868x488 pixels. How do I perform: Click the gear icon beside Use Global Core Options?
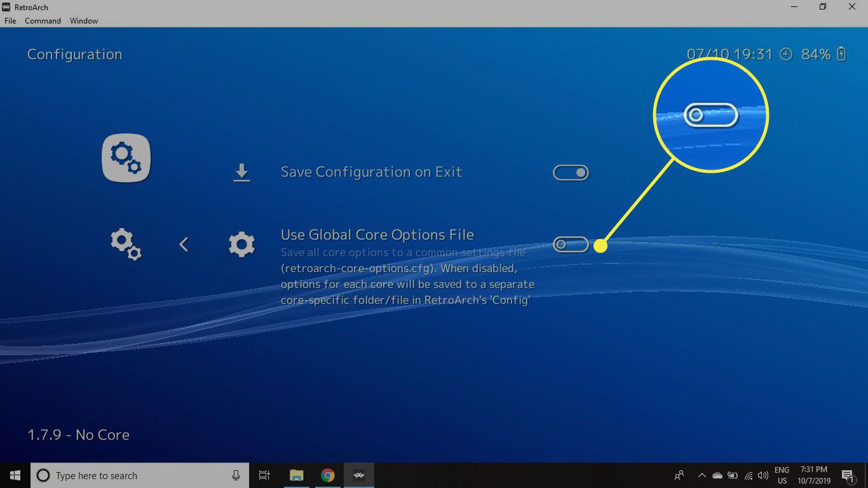(241, 245)
